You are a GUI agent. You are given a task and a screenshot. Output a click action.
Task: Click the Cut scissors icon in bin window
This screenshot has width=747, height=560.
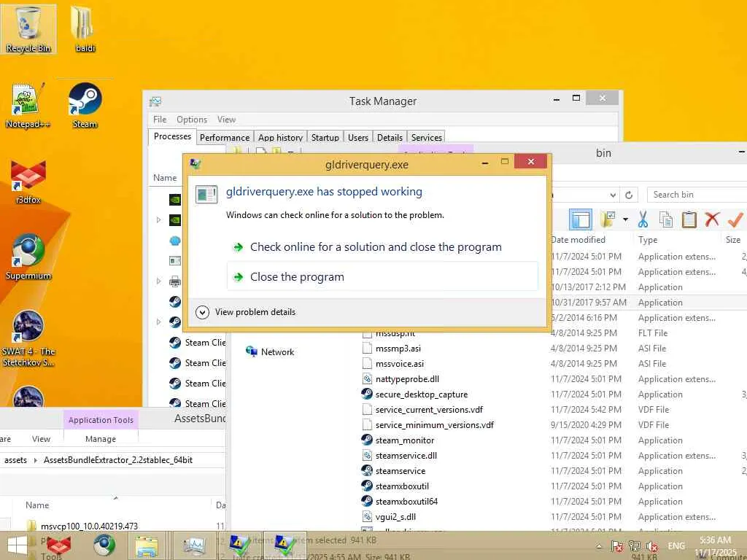click(x=643, y=219)
